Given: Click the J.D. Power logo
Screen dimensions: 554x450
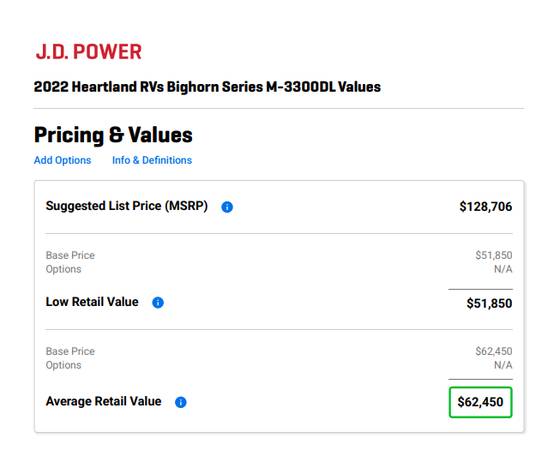Looking at the screenshot, I should click(x=88, y=52).
